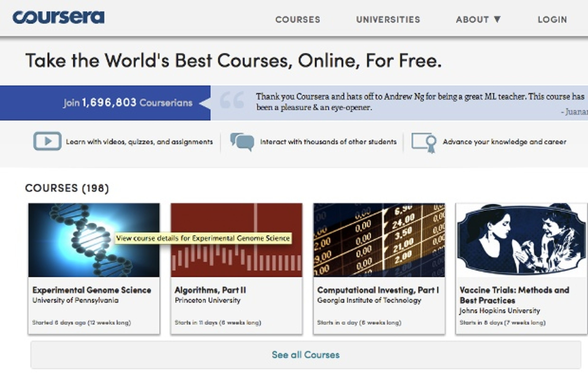Click Georgia Institute of Technology text

[x=369, y=300]
